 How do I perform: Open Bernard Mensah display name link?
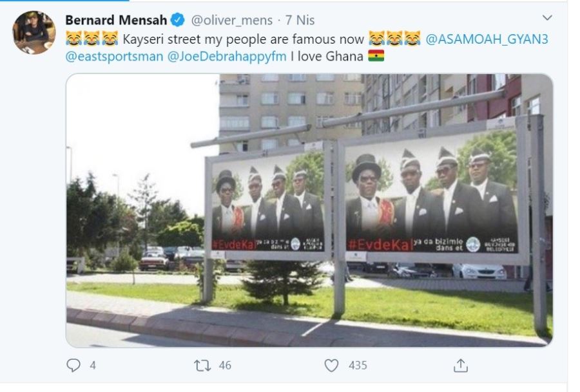(x=116, y=20)
